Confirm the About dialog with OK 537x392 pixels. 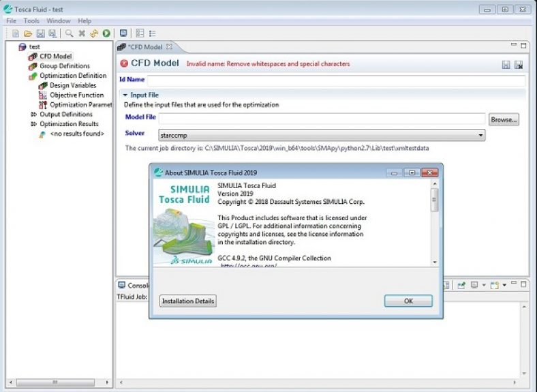point(408,301)
